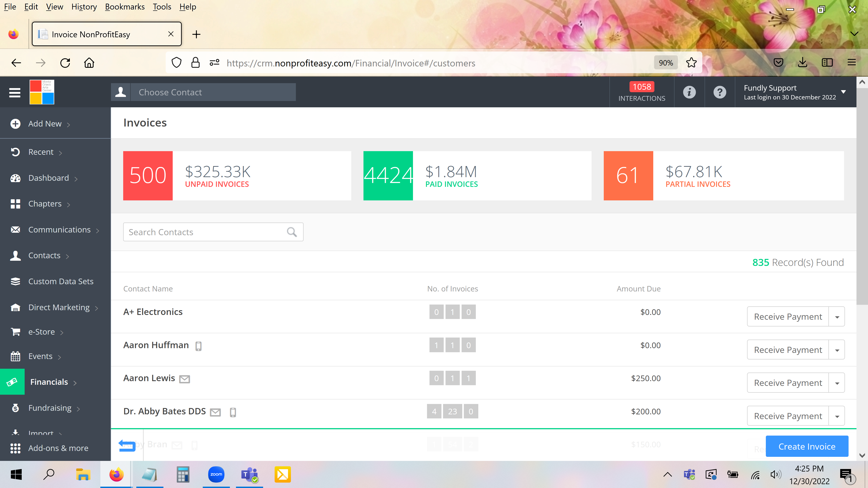Click the blue back arrow icon

[127, 445]
